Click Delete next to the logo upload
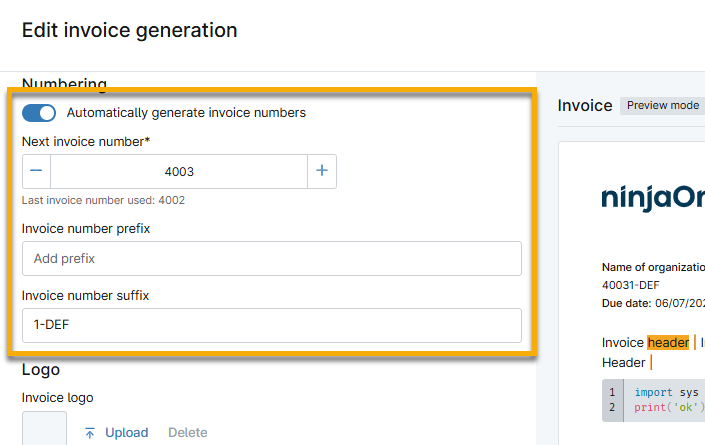Image resolution: width=705 pixels, height=445 pixels. [187, 432]
